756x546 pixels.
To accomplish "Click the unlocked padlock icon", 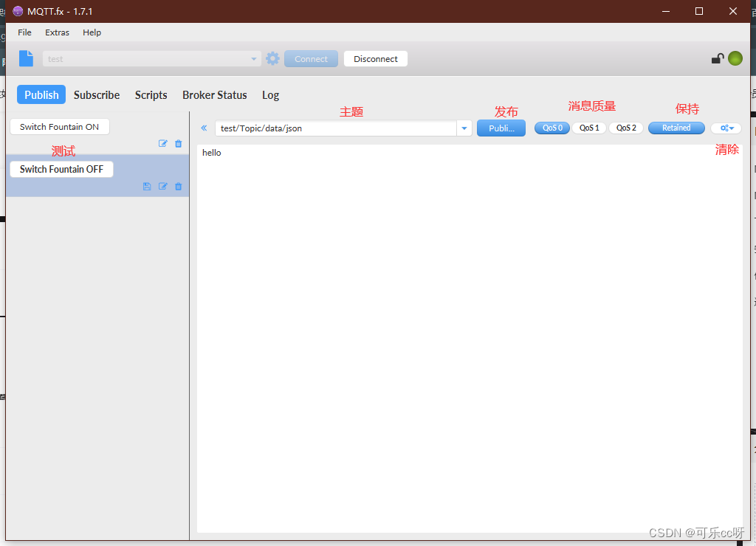I will tap(718, 58).
